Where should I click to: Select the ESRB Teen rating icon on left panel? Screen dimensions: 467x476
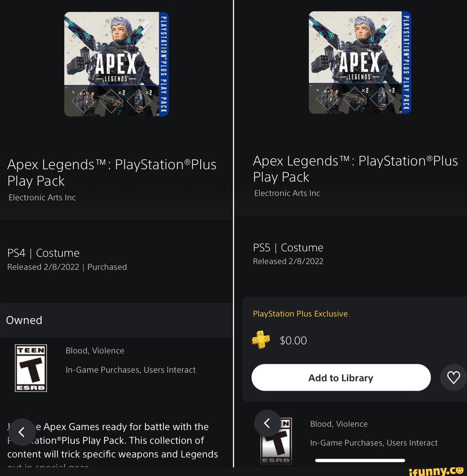[31, 368]
